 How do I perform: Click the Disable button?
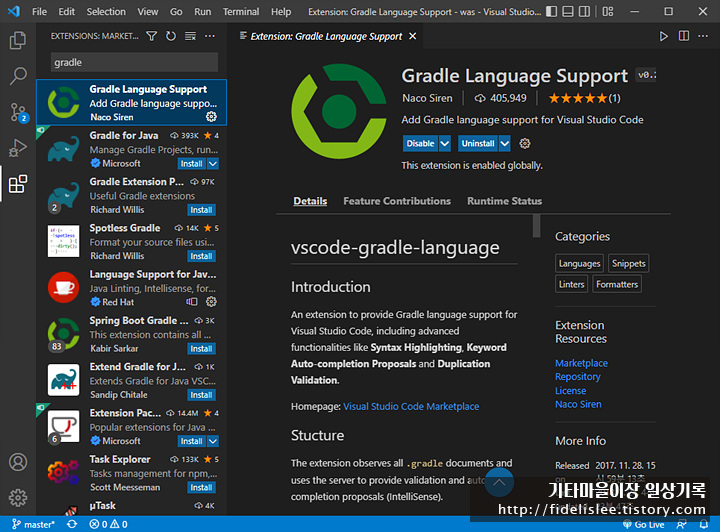pos(421,144)
